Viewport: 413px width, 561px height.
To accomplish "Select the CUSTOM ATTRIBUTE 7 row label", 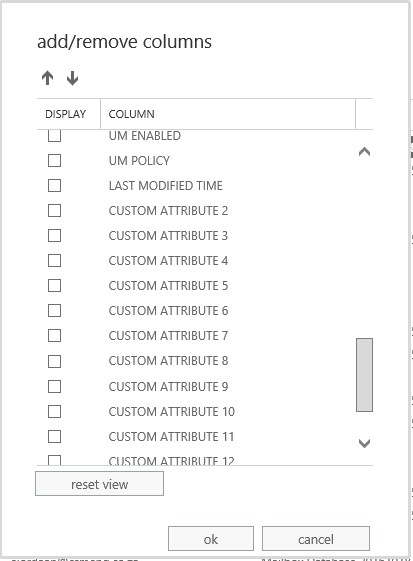I will [x=168, y=336].
